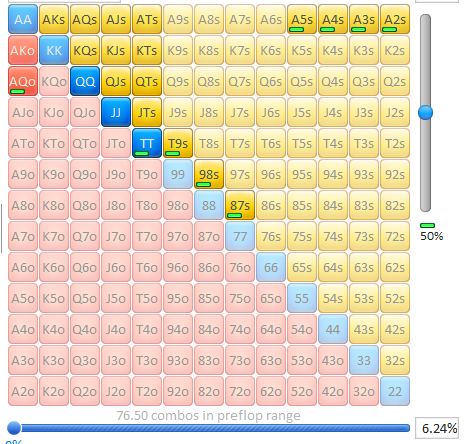This screenshot has height=444, width=467.
Task: Select the T8s hand cell
Action: 209,143
